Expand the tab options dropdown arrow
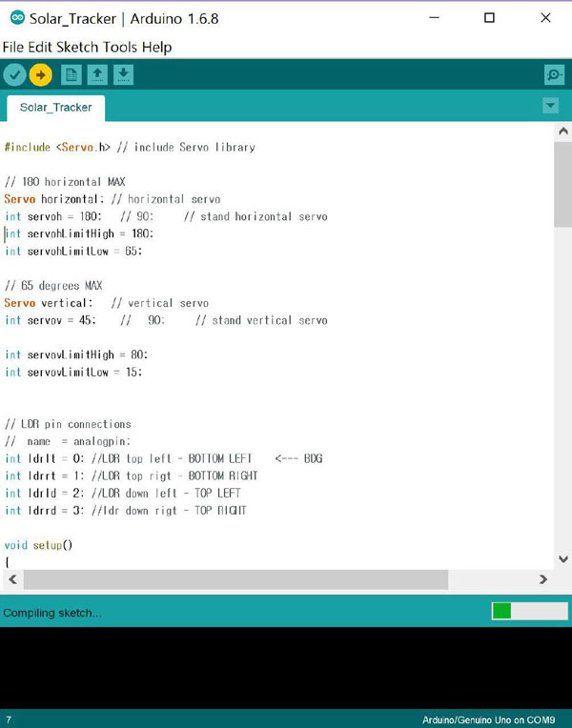 pyautogui.click(x=551, y=106)
